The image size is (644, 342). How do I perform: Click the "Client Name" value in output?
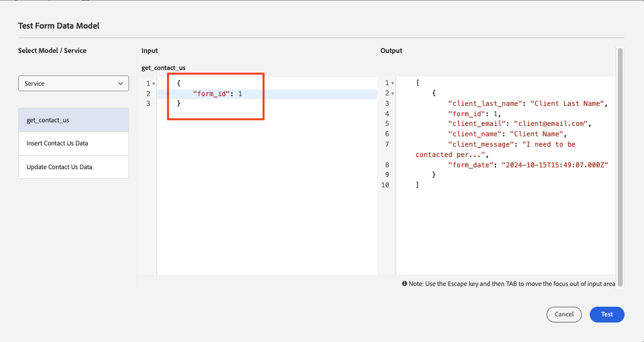tap(536, 134)
